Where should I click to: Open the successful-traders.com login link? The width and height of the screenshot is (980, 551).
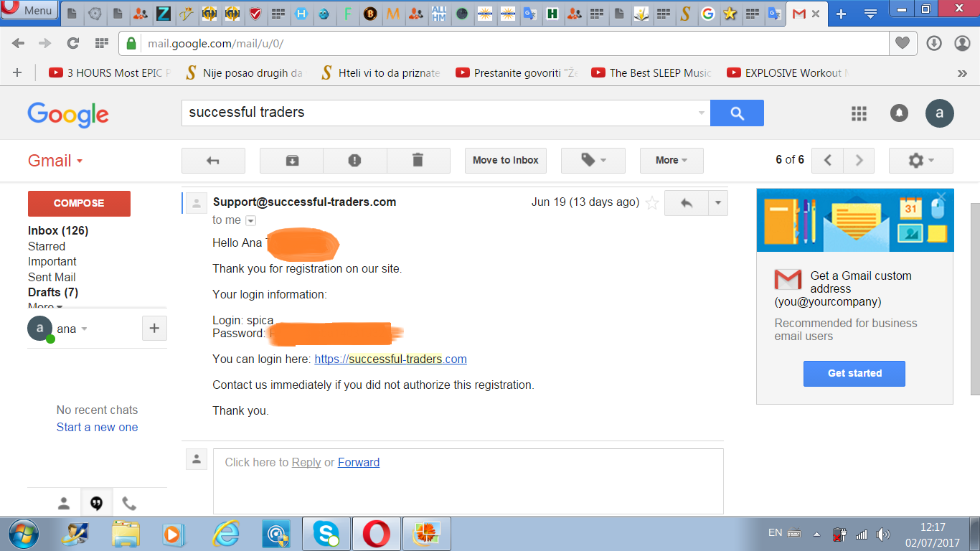[x=390, y=359]
